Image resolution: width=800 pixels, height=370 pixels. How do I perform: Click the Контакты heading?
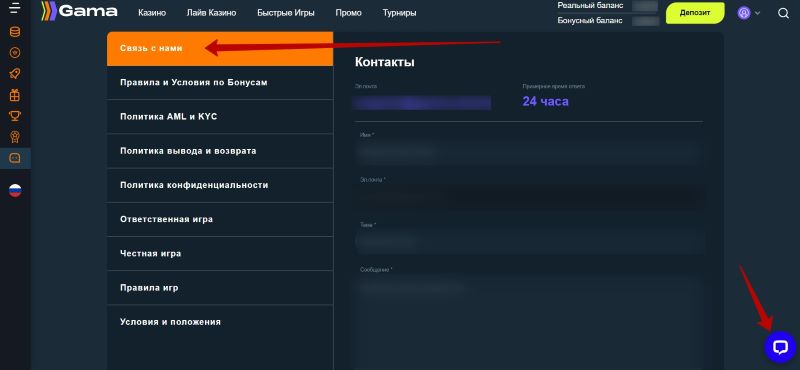pyautogui.click(x=385, y=62)
